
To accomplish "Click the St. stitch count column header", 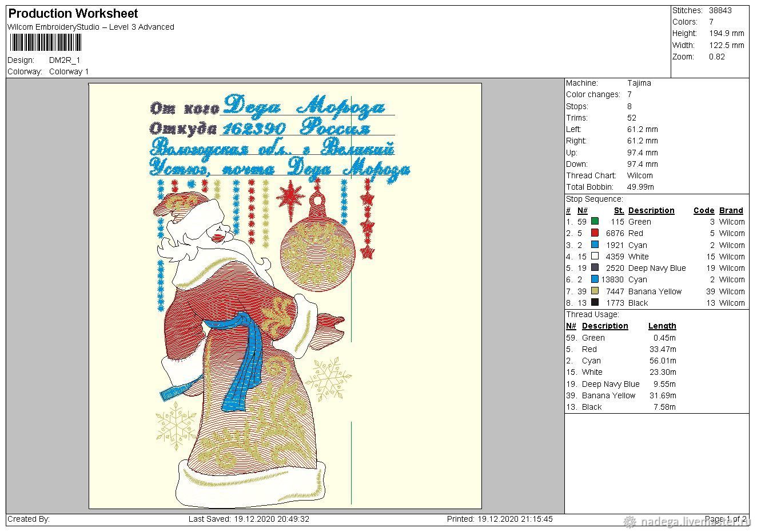I will 619,210.
